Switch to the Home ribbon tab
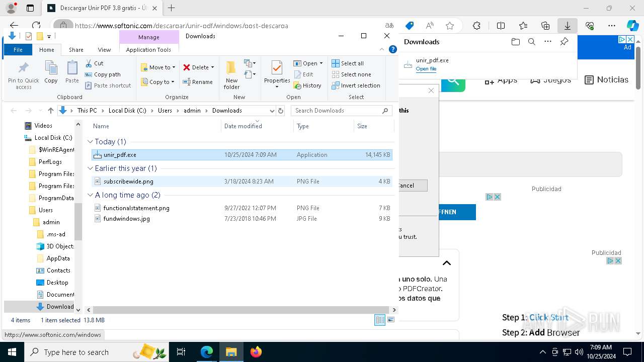 pos(47,50)
